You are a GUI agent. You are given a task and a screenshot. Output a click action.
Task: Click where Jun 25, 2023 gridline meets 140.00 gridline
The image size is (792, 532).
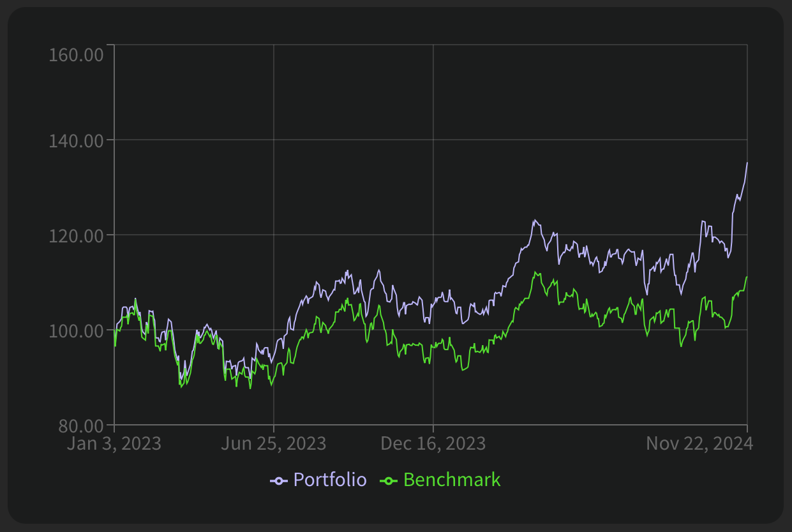274,140
